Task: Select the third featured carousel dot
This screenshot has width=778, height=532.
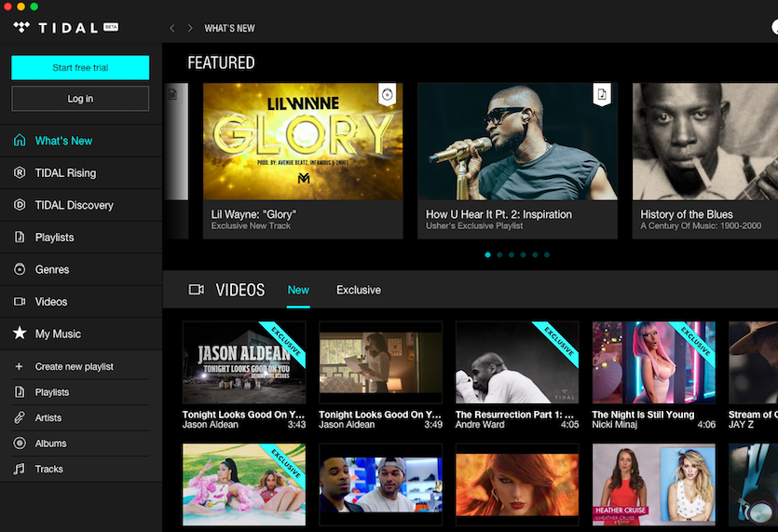Action: point(512,254)
